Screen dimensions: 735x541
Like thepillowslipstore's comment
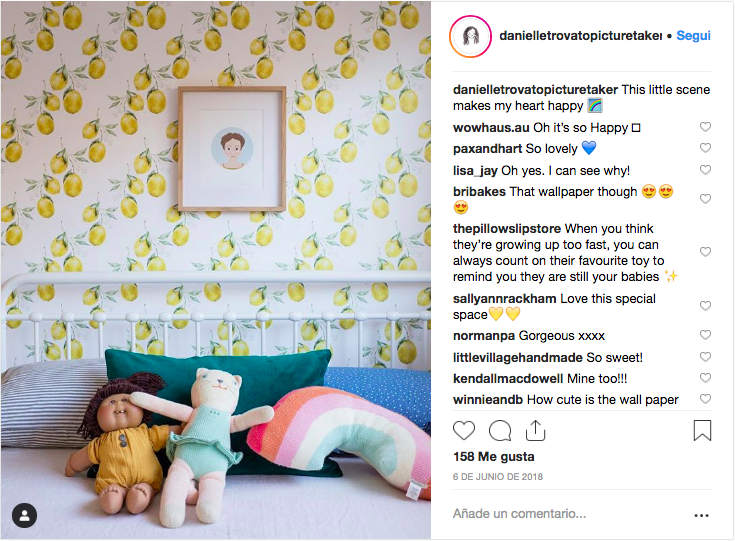pos(705,252)
